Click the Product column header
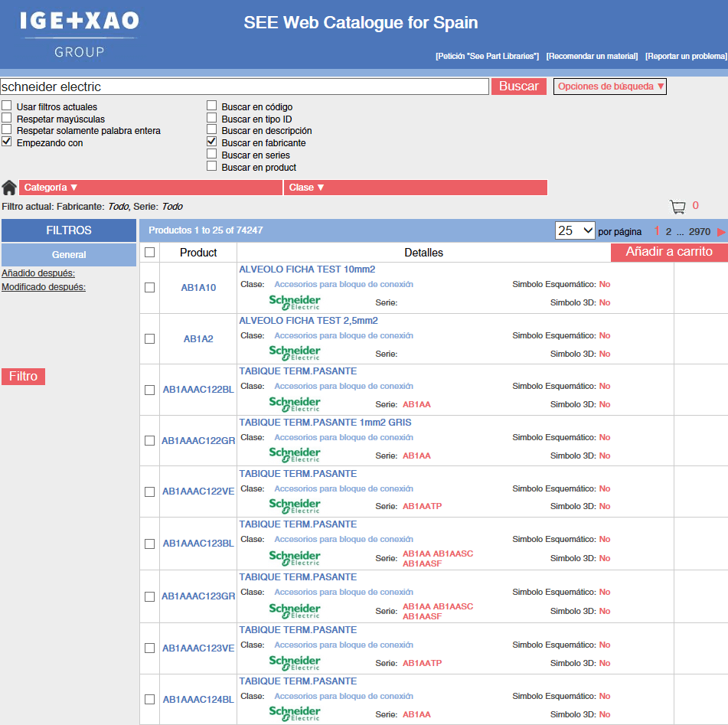 coord(198,252)
